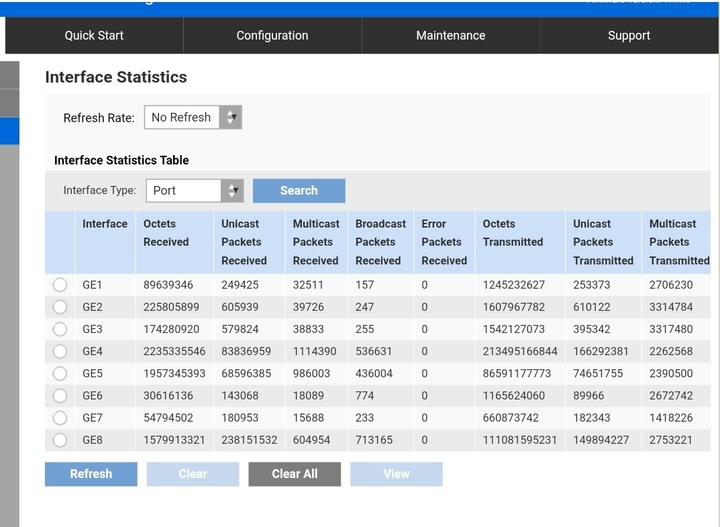Open the Support menu

[x=629, y=35]
